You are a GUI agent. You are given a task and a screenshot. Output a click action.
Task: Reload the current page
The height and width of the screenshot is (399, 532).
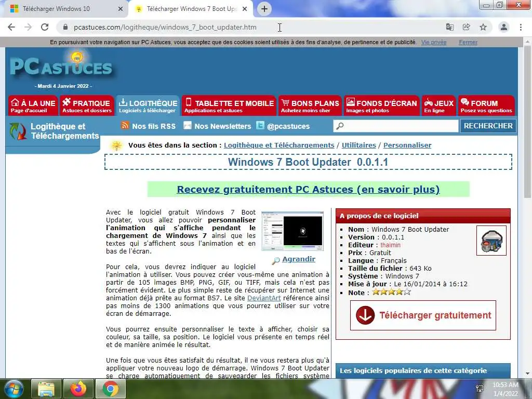(x=45, y=27)
